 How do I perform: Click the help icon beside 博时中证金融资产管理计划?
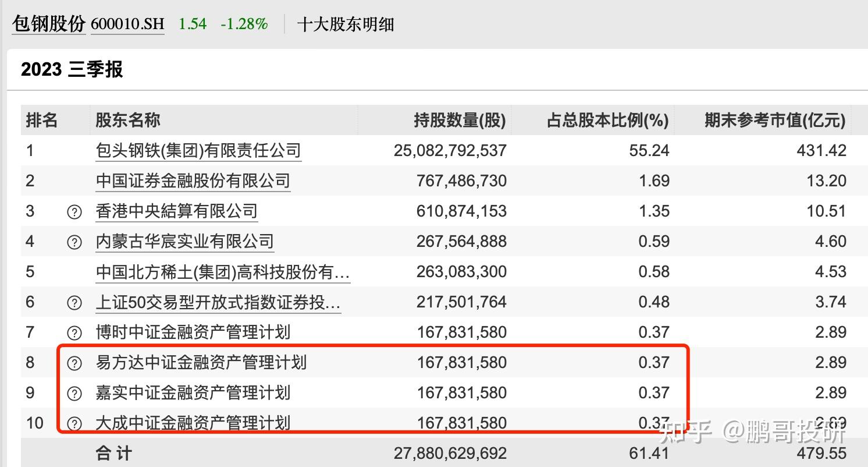click(x=74, y=332)
